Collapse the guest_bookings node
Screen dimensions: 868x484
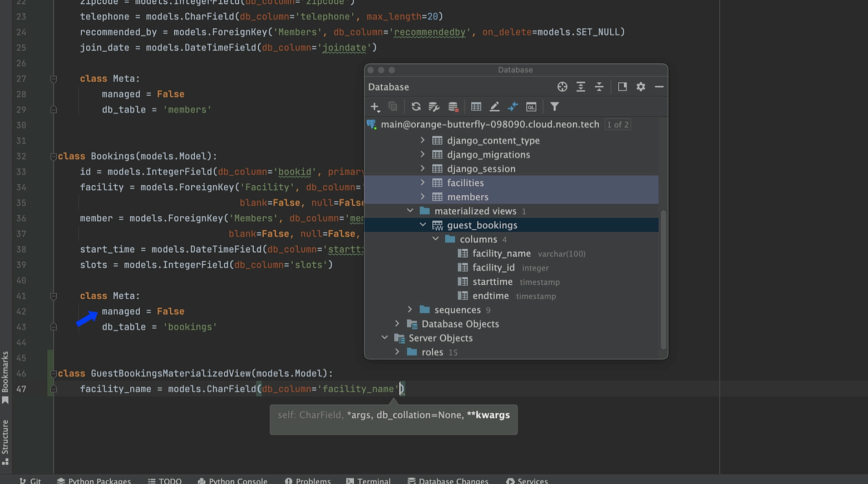[423, 225]
